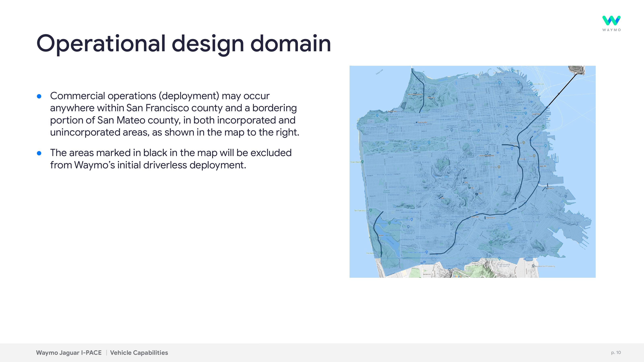Click H Mart San Francisco pin
The width and height of the screenshot is (644, 362).
426,252
